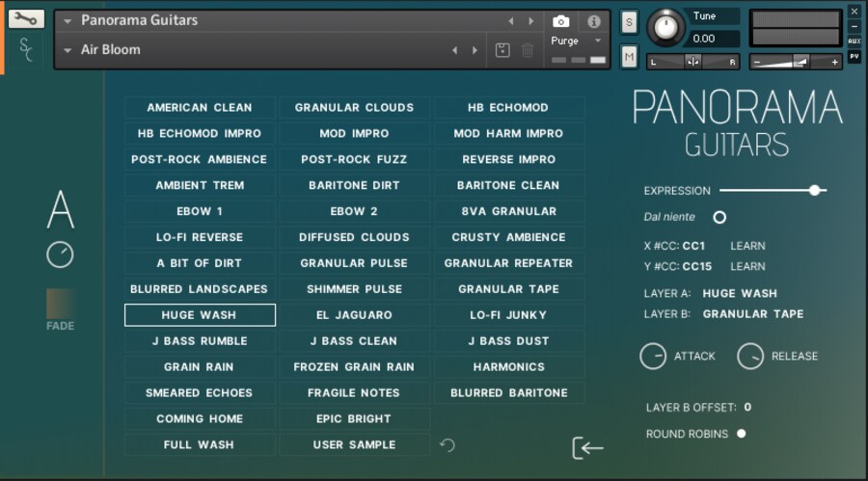Expand the Panorama Guitars instrument dropdown

click(x=68, y=20)
